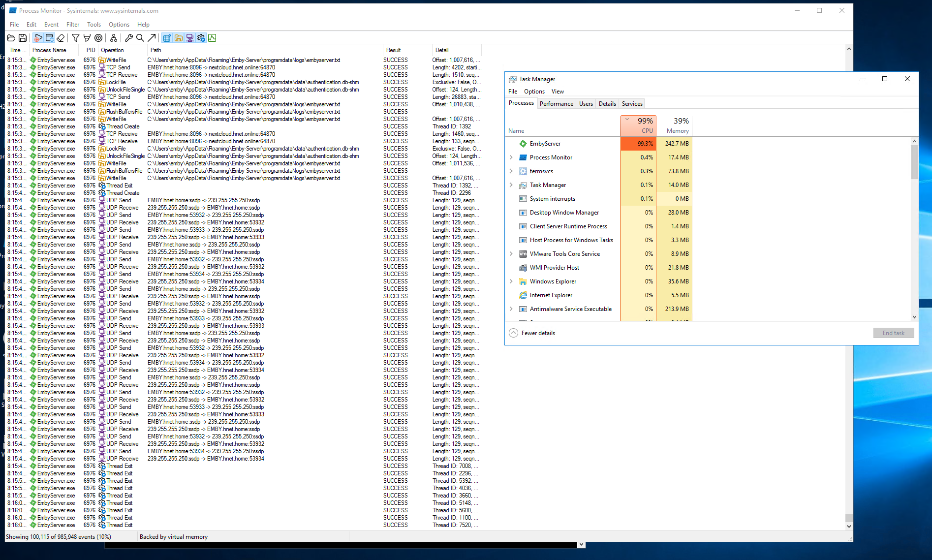Toggle the Capture events button
Image resolution: width=932 pixels, height=560 pixels.
tap(38, 38)
